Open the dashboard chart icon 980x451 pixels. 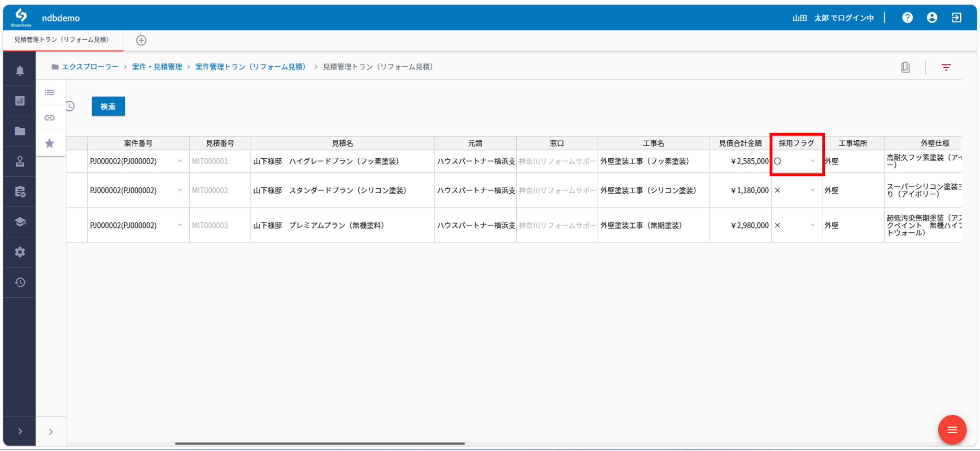(20, 100)
